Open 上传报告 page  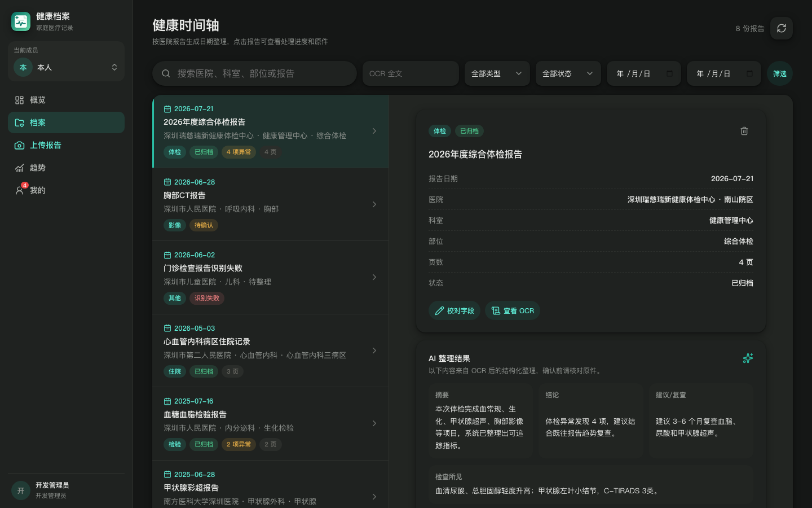pos(67,145)
